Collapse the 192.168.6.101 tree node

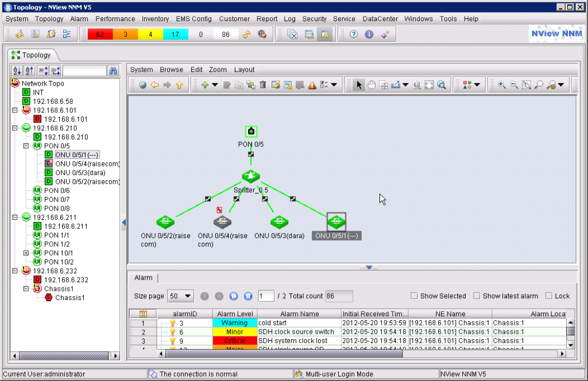tap(14, 110)
